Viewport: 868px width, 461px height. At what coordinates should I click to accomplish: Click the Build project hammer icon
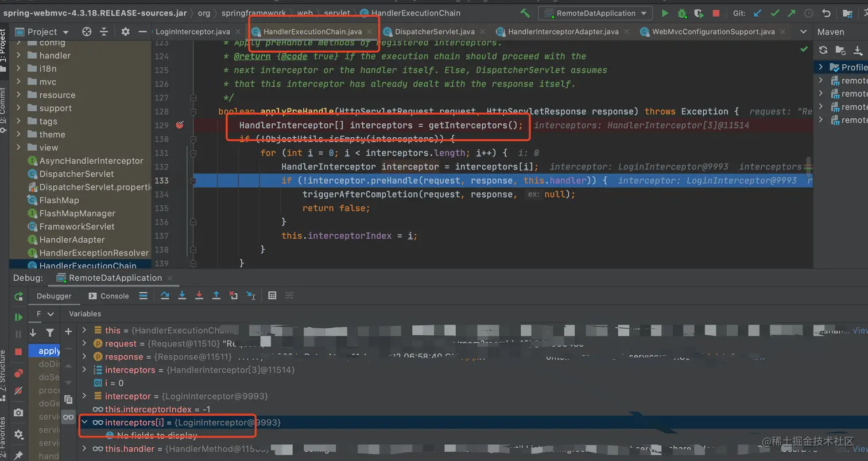click(525, 13)
